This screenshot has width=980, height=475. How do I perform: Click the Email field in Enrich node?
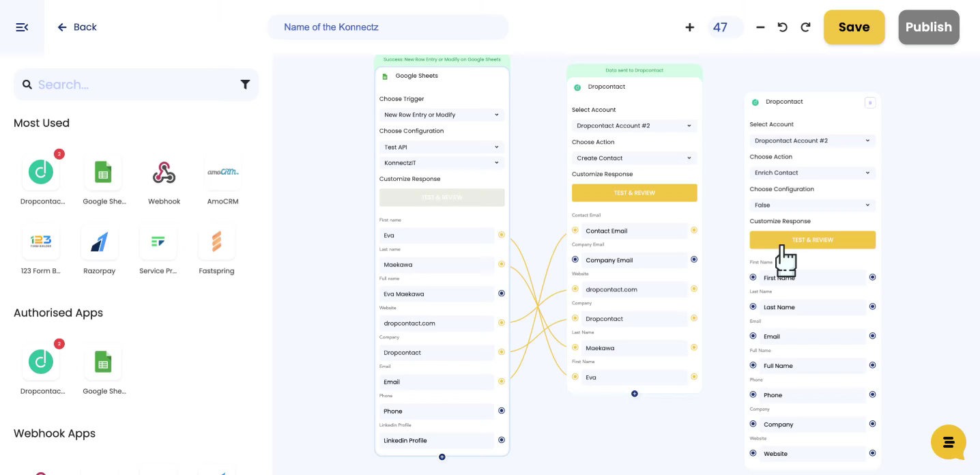coord(812,336)
